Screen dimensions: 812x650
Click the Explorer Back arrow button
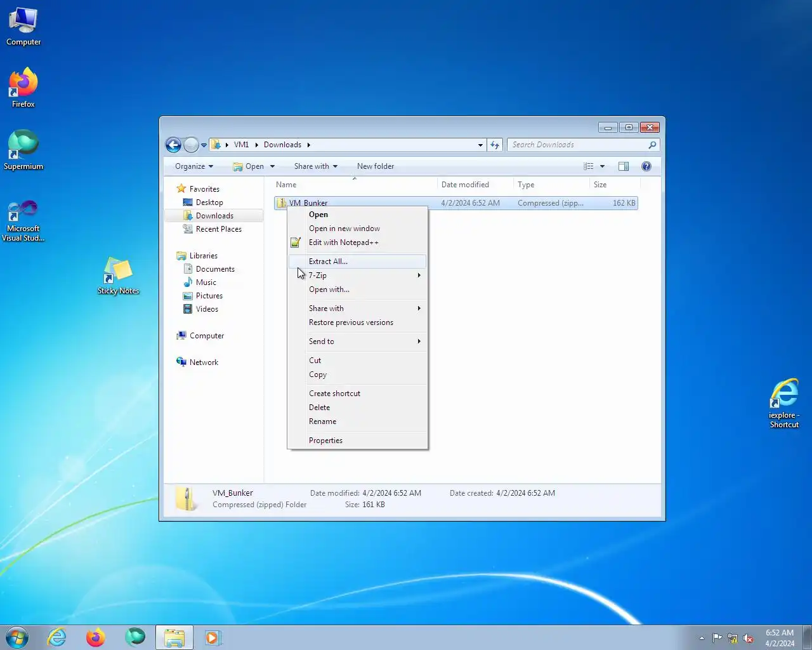(x=173, y=145)
